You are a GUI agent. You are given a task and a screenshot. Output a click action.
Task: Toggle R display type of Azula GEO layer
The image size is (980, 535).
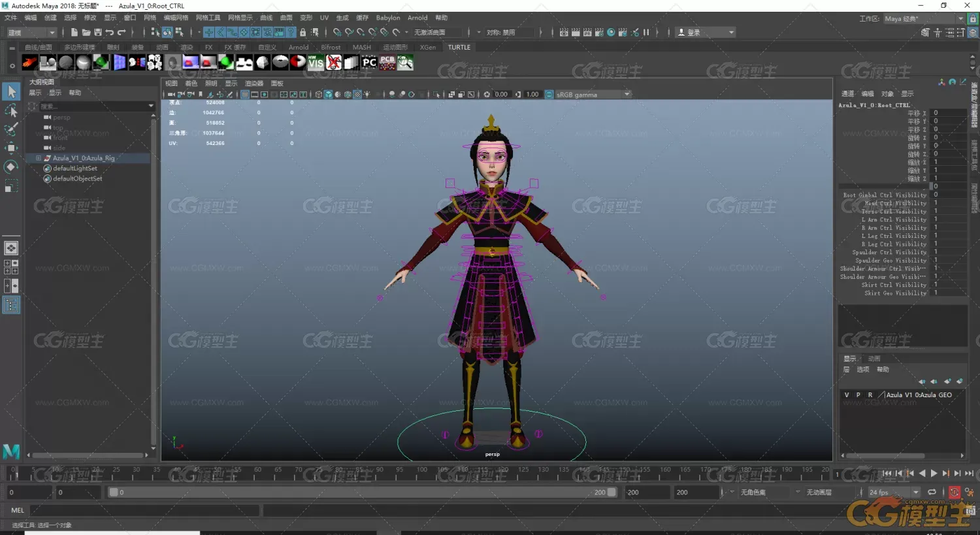[x=870, y=395]
